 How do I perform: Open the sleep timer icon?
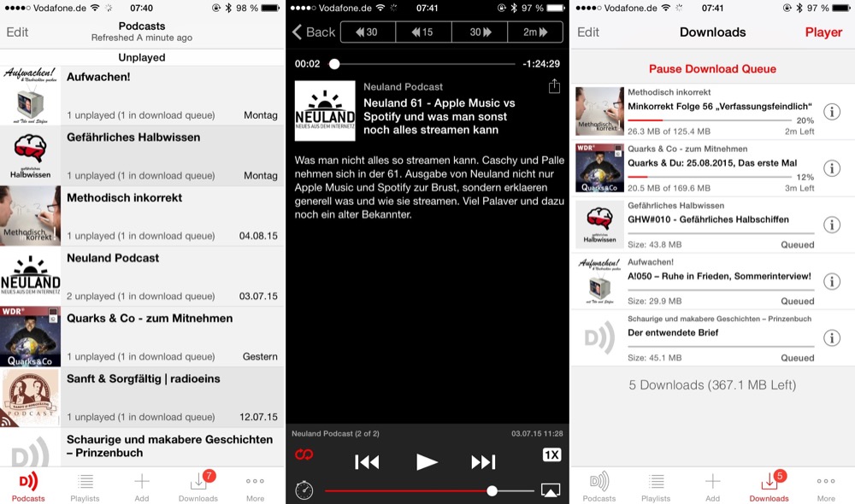304,490
